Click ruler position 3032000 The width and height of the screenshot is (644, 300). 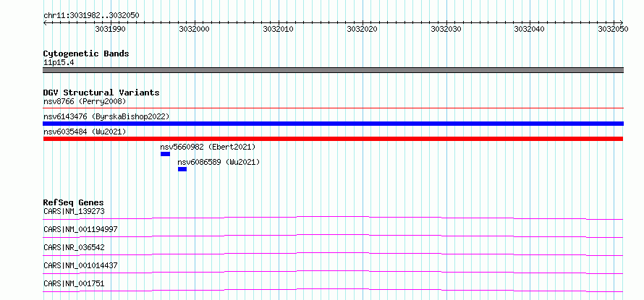194,29
